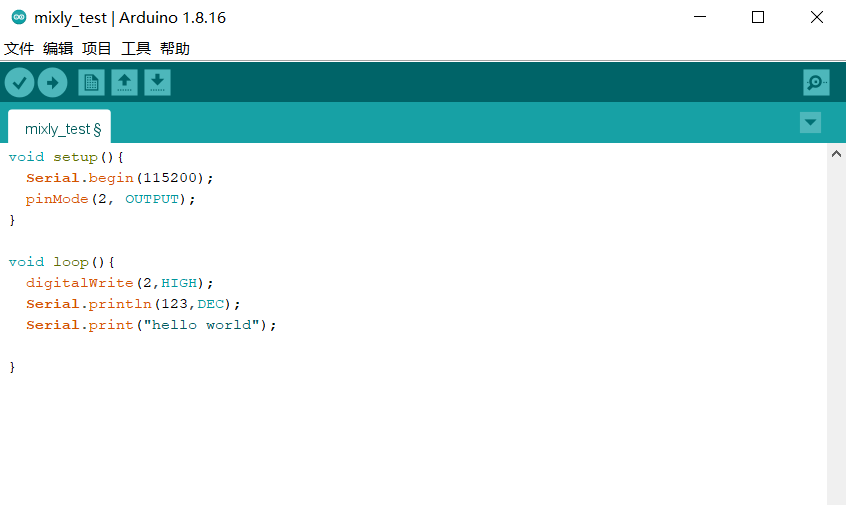Open the 编辑 menu
This screenshot has height=505, width=846.
(58, 48)
